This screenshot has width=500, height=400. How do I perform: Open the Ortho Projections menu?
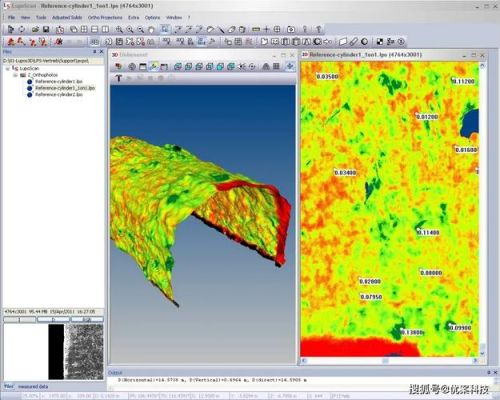(105, 17)
